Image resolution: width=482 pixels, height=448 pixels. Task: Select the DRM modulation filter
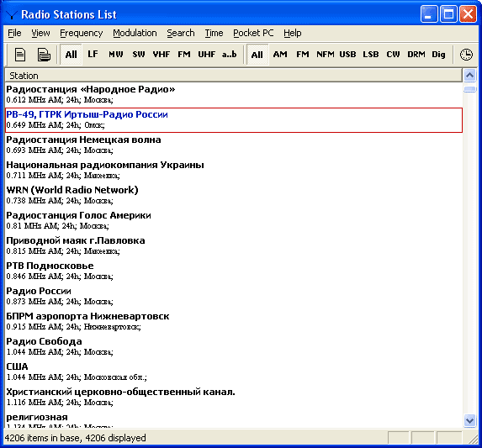point(416,55)
